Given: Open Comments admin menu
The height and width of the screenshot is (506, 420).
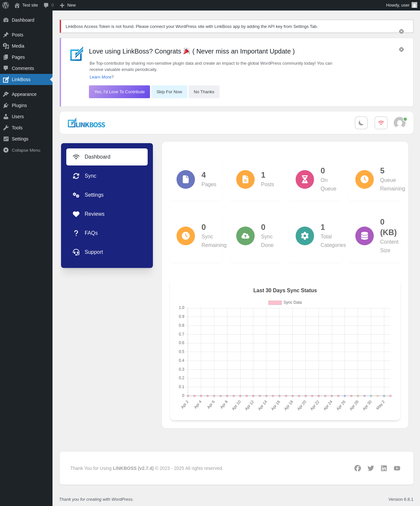Looking at the screenshot, I should click(x=26, y=68).
